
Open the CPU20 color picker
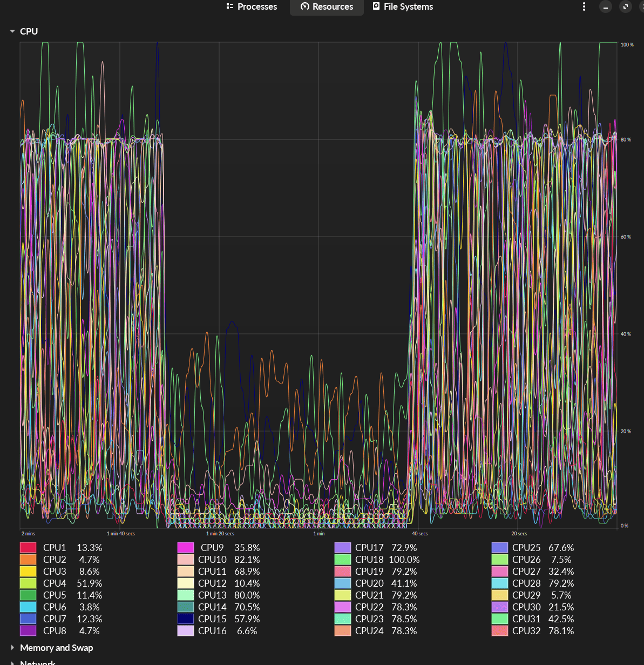[343, 583]
